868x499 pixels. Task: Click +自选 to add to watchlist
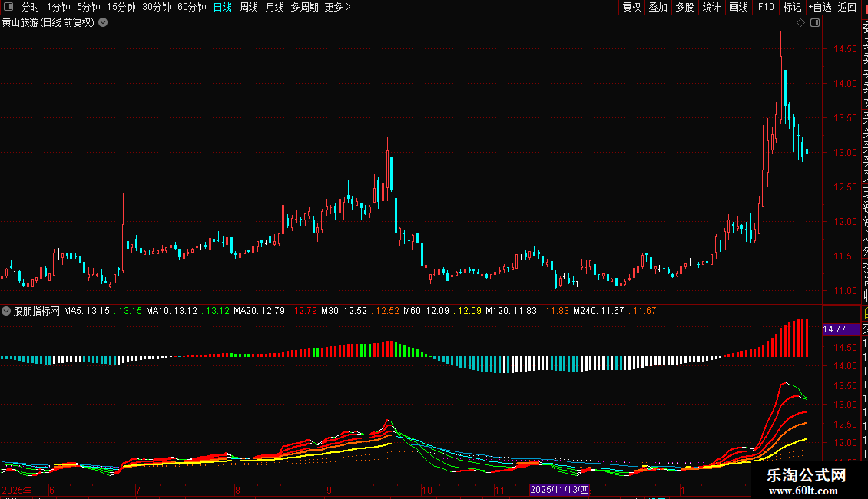(x=819, y=7)
